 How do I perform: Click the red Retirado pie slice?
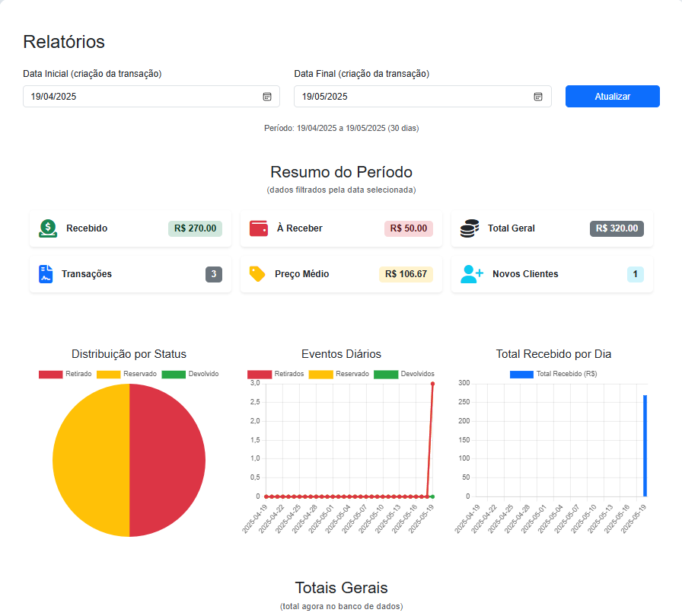(167, 460)
